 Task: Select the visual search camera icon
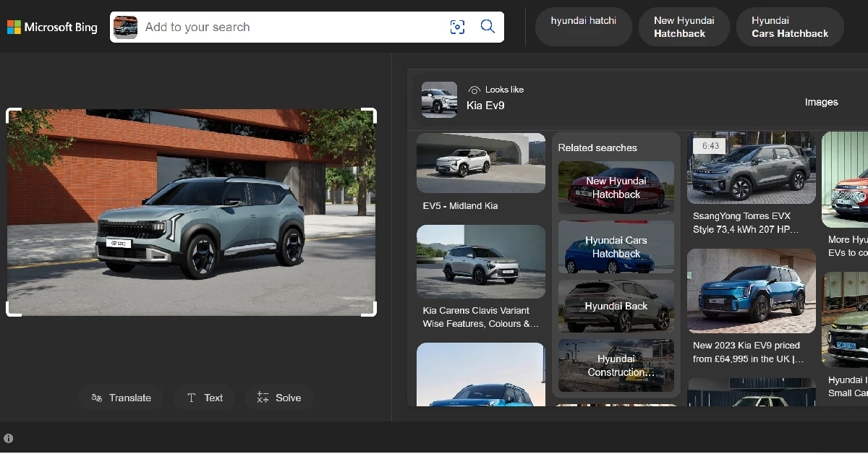pos(457,27)
